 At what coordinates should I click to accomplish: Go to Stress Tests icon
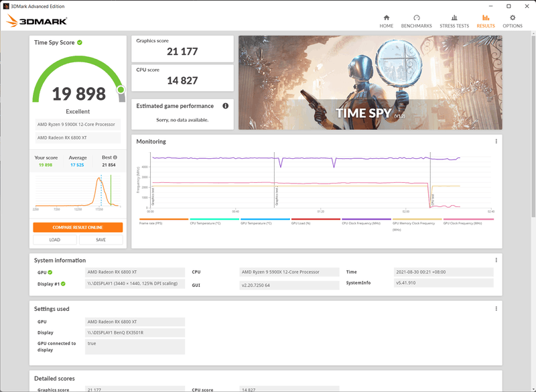pos(454,18)
